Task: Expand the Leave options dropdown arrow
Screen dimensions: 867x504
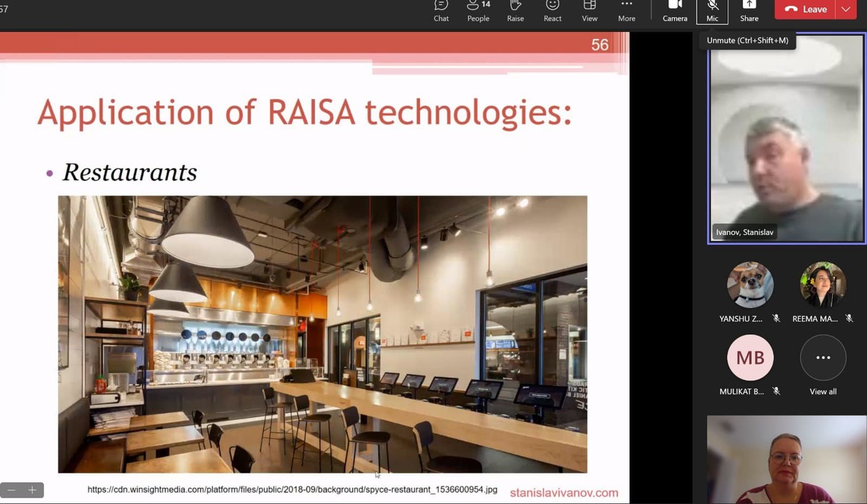Action: pos(846,9)
